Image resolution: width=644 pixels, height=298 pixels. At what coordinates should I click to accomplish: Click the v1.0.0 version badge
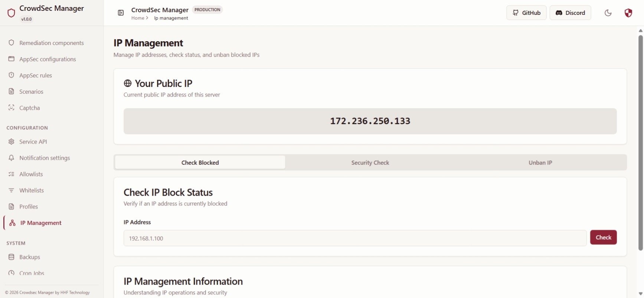tap(26, 19)
